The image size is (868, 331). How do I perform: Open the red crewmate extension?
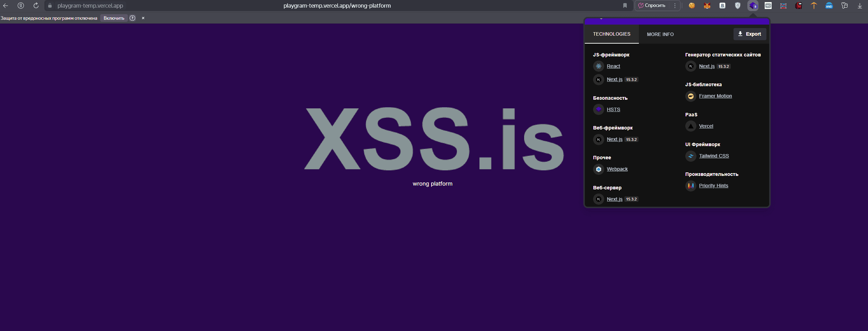[799, 6]
